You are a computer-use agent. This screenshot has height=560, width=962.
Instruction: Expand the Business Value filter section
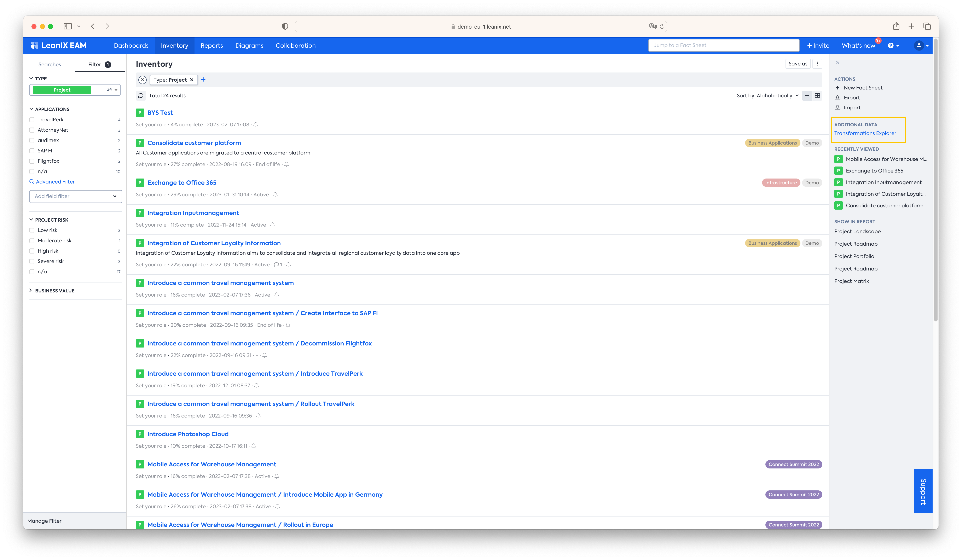(55, 291)
